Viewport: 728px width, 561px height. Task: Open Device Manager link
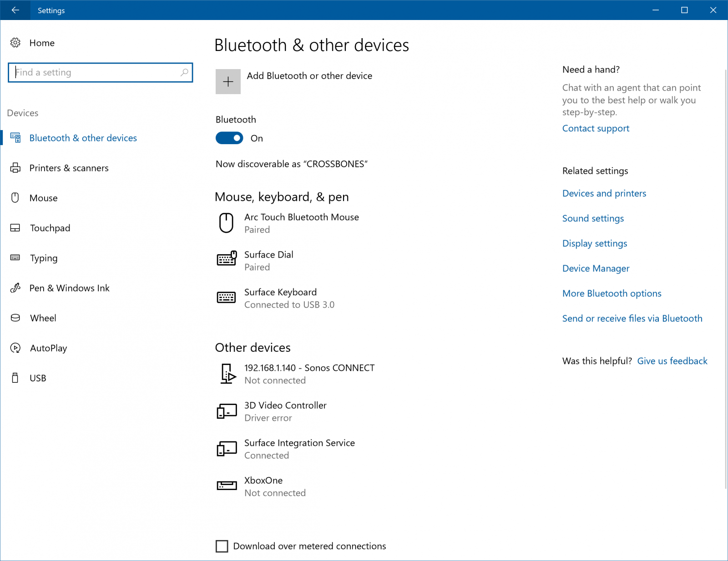click(x=596, y=268)
